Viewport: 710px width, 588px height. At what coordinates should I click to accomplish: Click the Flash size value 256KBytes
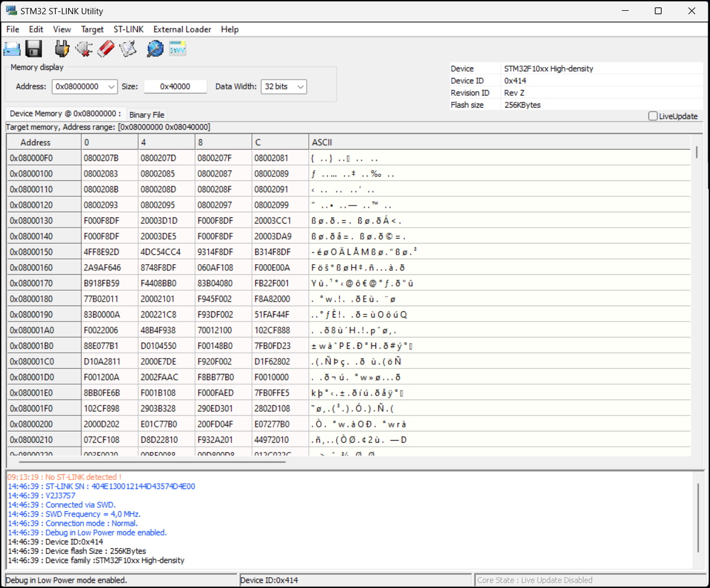click(522, 105)
